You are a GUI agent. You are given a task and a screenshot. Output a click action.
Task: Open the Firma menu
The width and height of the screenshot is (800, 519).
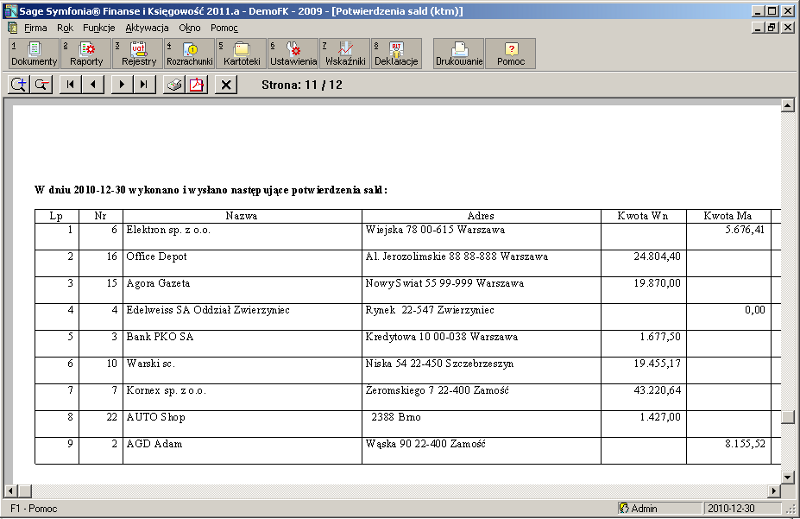(x=36, y=28)
